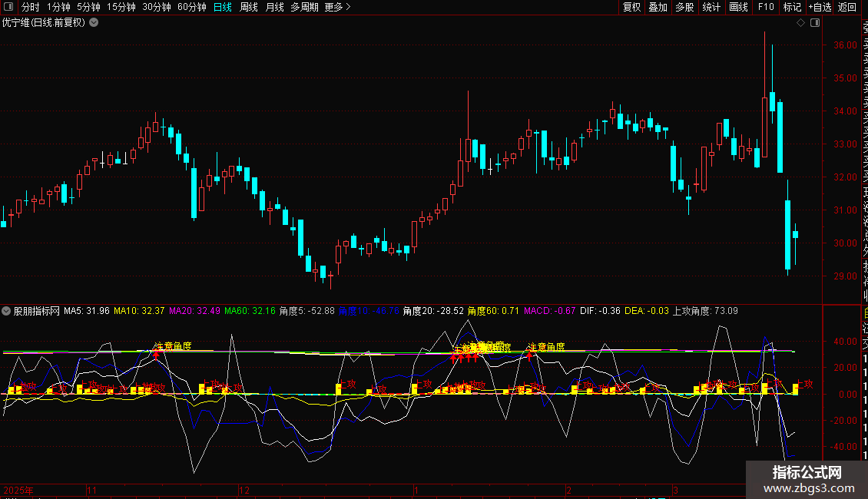The image size is (868, 499).
Task: Select the 周线 weekly tab
Action: (x=249, y=7)
